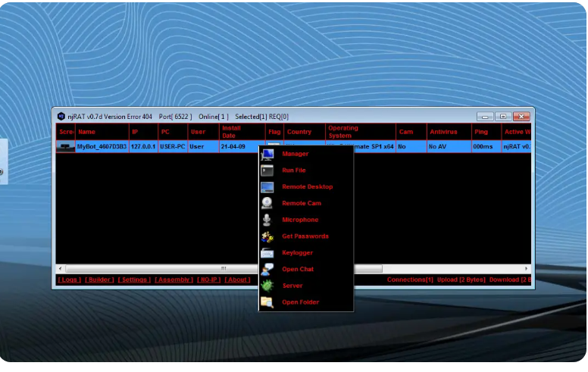Maximize the njRAT window
588x372 pixels.
[x=503, y=117]
